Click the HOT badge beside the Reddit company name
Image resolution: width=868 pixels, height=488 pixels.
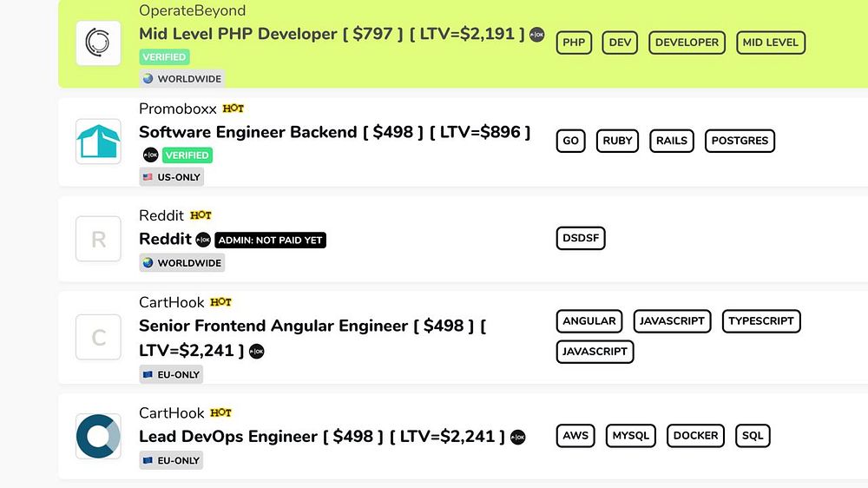click(x=201, y=215)
